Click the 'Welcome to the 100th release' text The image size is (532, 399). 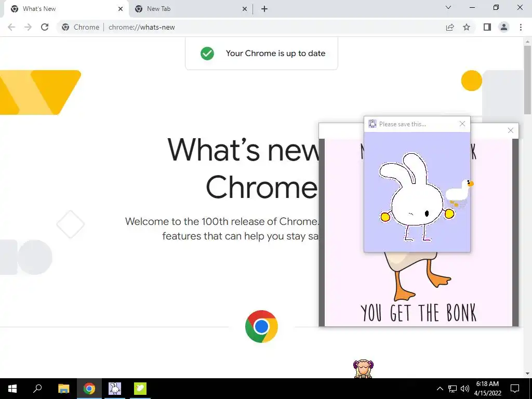(x=222, y=221)
